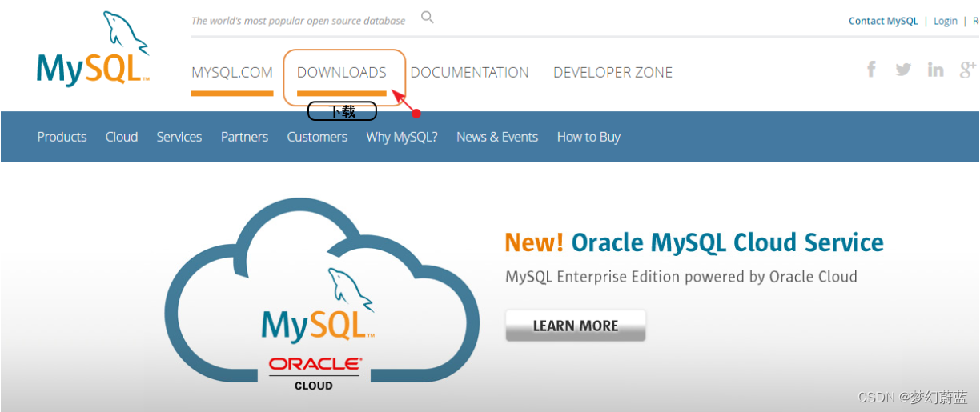The height and width of the screenshot is (412, 980).
Task: Click Oracle MySQL Cloud Service headline
Action: [694, 242]
